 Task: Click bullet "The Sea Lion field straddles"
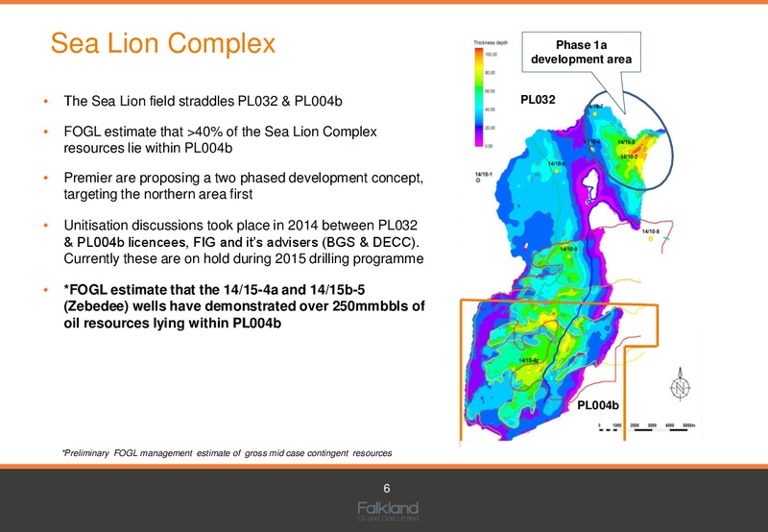click(203, 101)
